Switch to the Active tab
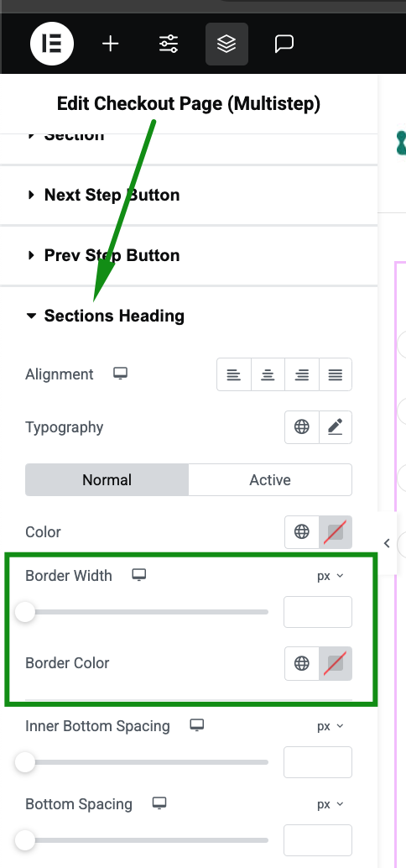The height and width of the screenshot is (868, 406). tap(270, 480)
